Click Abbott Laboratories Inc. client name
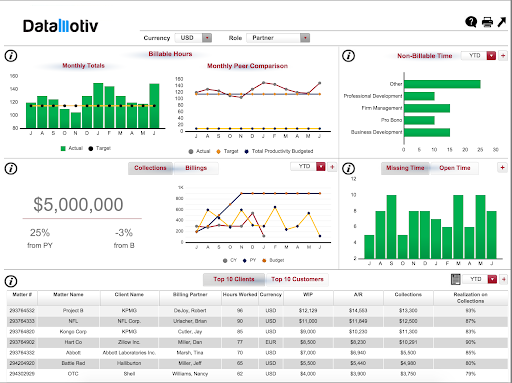This screenshot has width=512, height=383. pos(129,353)
